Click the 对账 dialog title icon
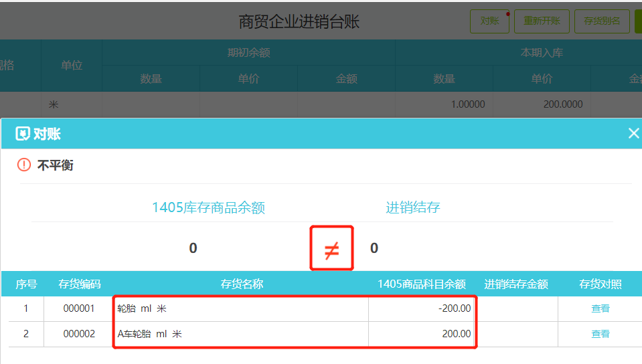This screenshot has width=642, height=364. click(23, 134)
